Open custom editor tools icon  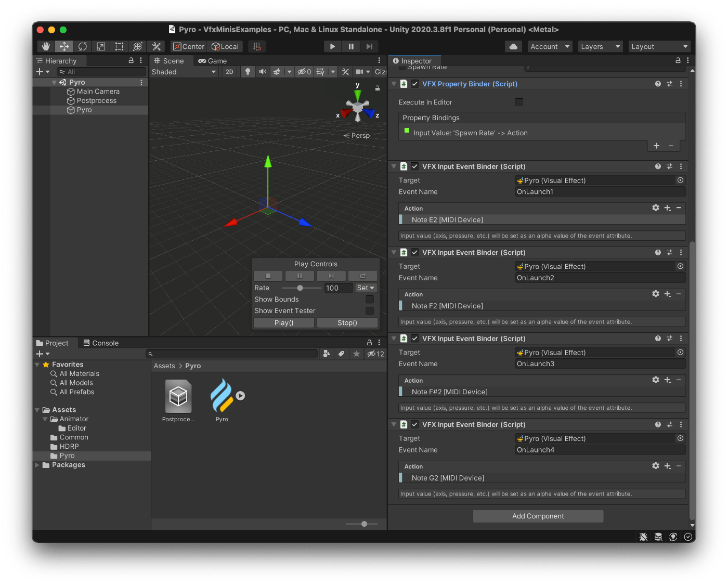point(156,46)
